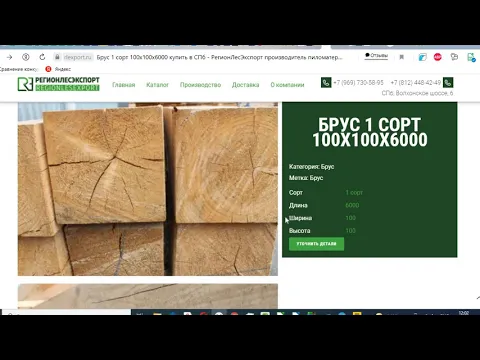The width and height of the screenshot is (480, 360).
Task: Click the Высота value 100
Action: [351, 231]
